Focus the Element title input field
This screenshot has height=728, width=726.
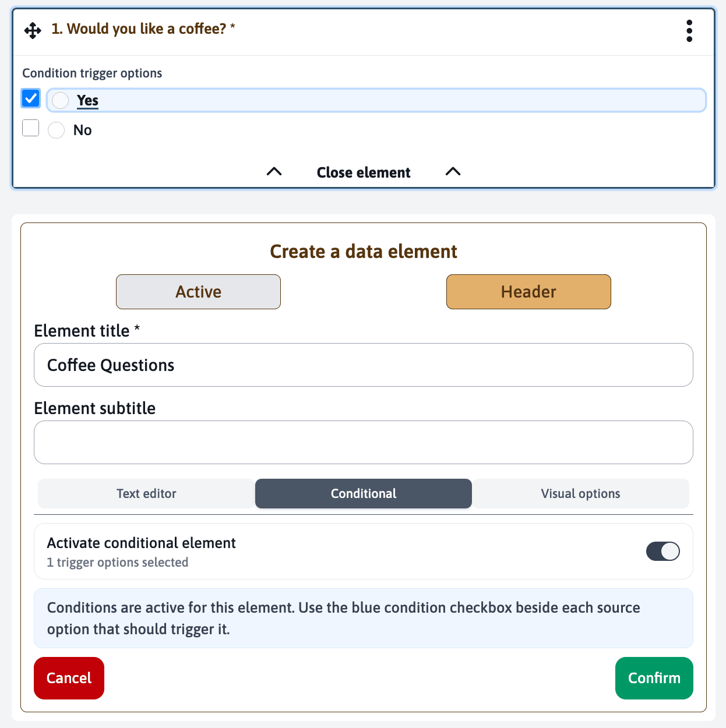pos(364,365)
